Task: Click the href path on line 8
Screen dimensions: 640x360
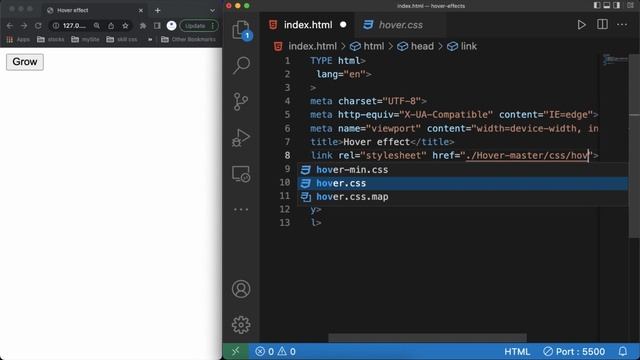Action: point(527,156)
